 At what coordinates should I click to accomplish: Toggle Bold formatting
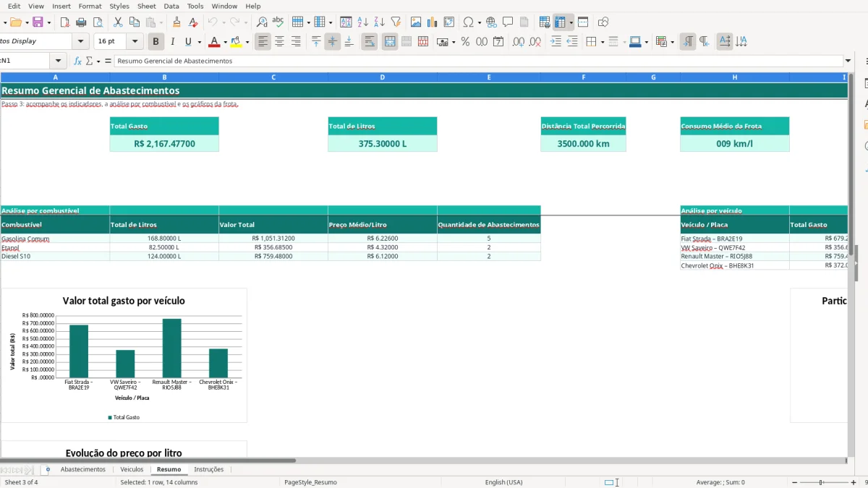(x=156, y=42)
